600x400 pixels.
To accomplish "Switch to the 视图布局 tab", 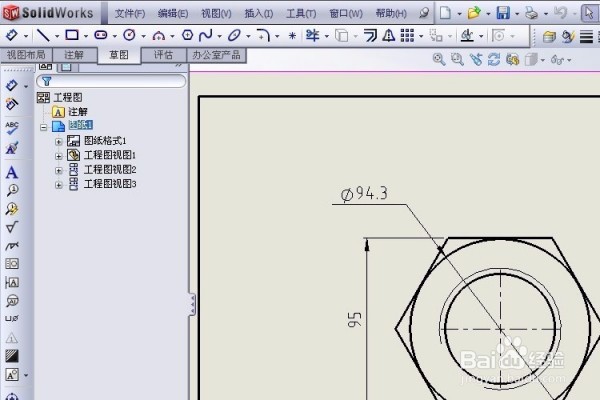I will (26, 55).
